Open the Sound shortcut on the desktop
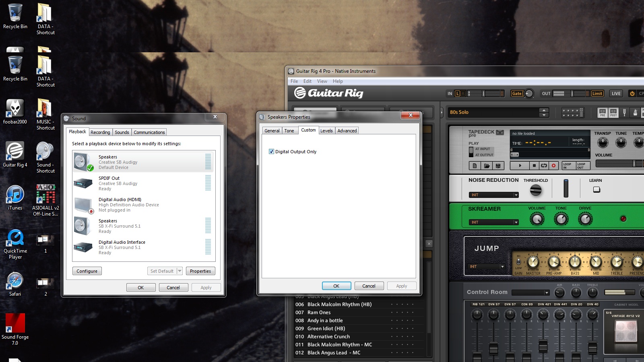The width and height of the screenshot is (644, 362). coord(45,157)
